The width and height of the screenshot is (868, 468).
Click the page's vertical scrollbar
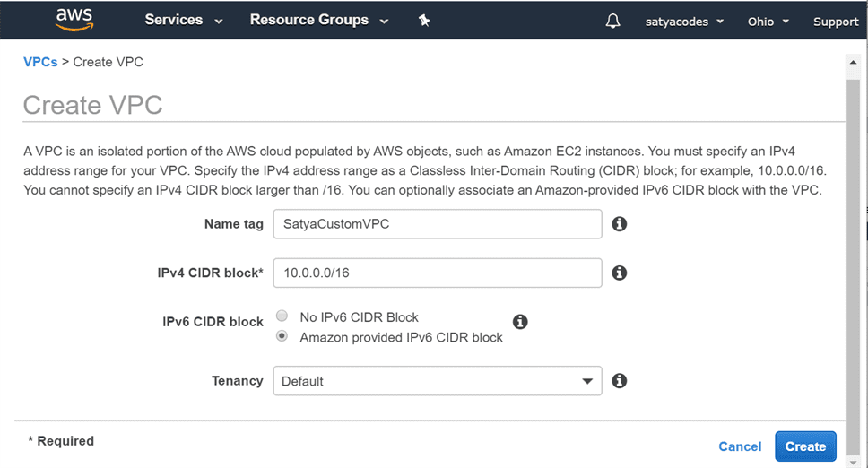(853, 260)
